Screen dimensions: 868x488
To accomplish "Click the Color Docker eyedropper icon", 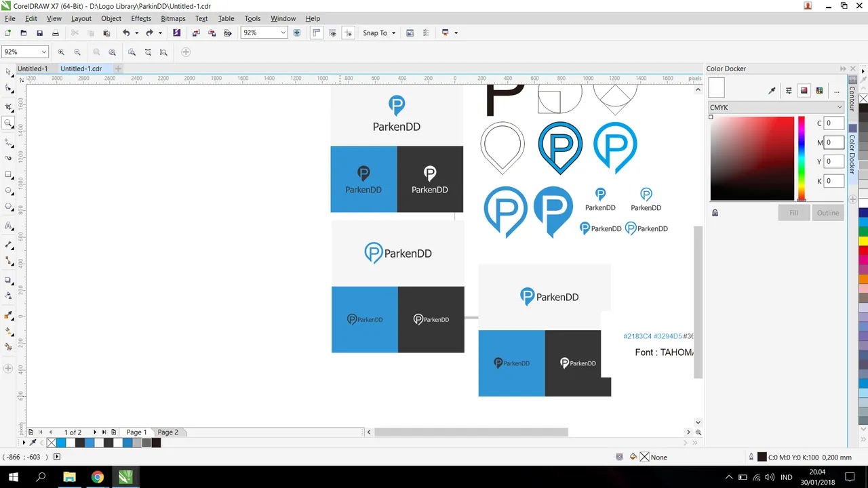I will (x=772, y=90).
